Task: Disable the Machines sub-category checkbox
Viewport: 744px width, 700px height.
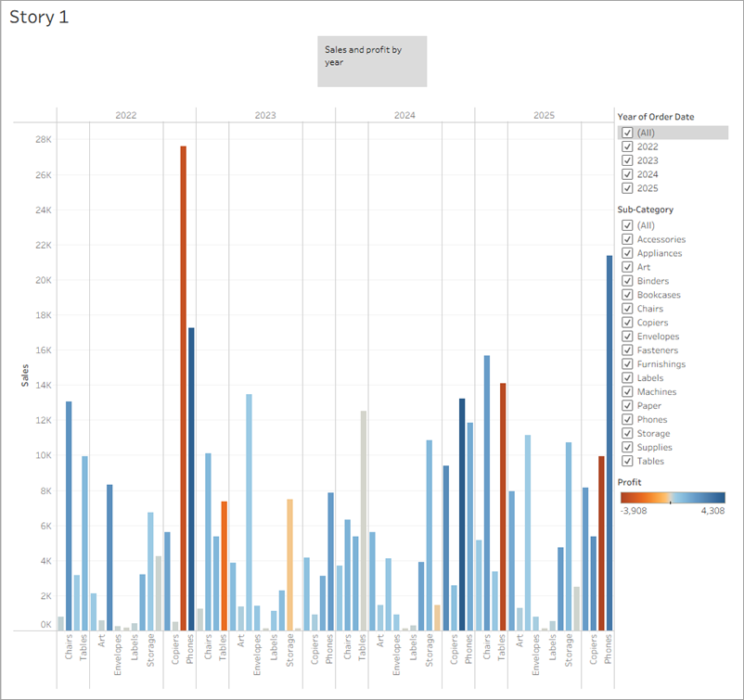Action: coord(628,391)
